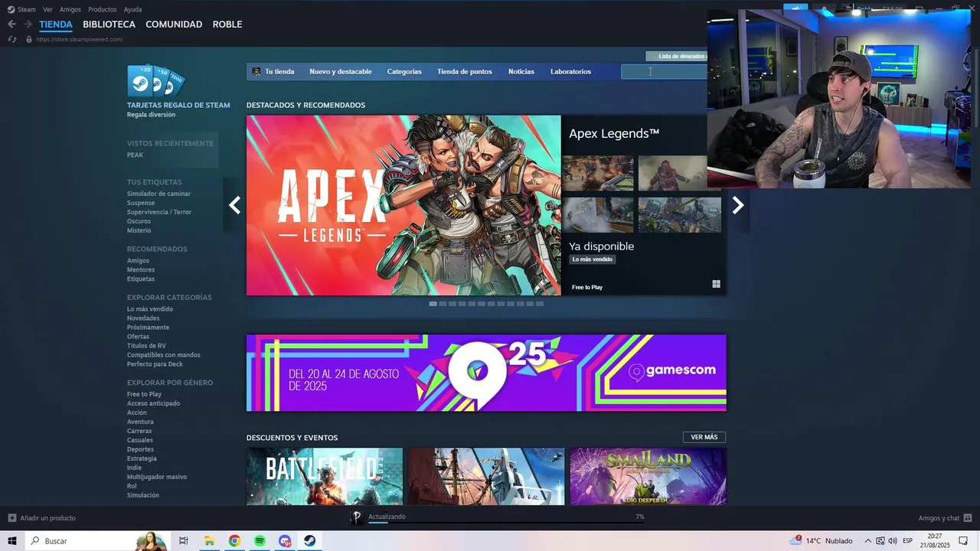The image size is (980, 551).
Task: Click the Lo más vendido tag on Apex
Action: point(593,259)
